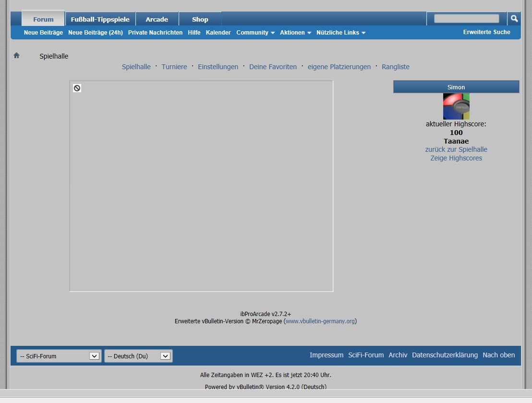Screen dimensions: 532x403
Task: Open Zeige Highscores link
Action: coord(456,158)
